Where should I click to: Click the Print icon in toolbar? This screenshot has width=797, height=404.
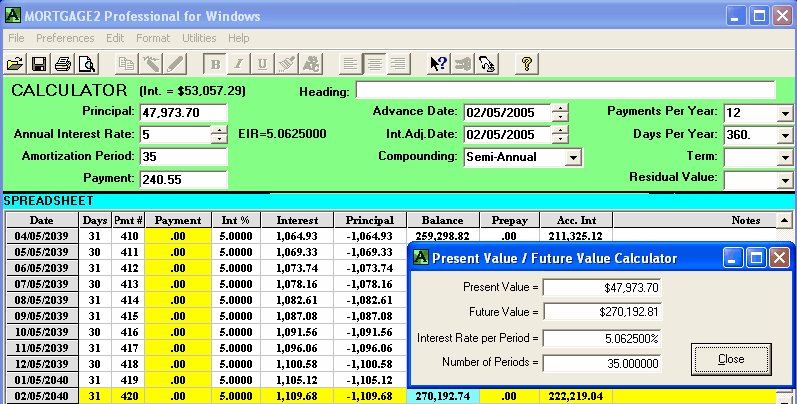click(62, 64)
